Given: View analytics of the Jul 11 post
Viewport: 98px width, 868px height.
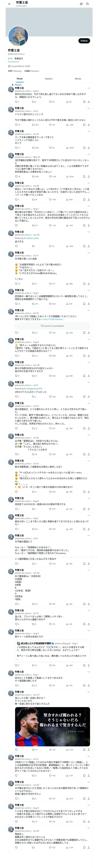Looking at the screenshot, I should tap(68, 284).
